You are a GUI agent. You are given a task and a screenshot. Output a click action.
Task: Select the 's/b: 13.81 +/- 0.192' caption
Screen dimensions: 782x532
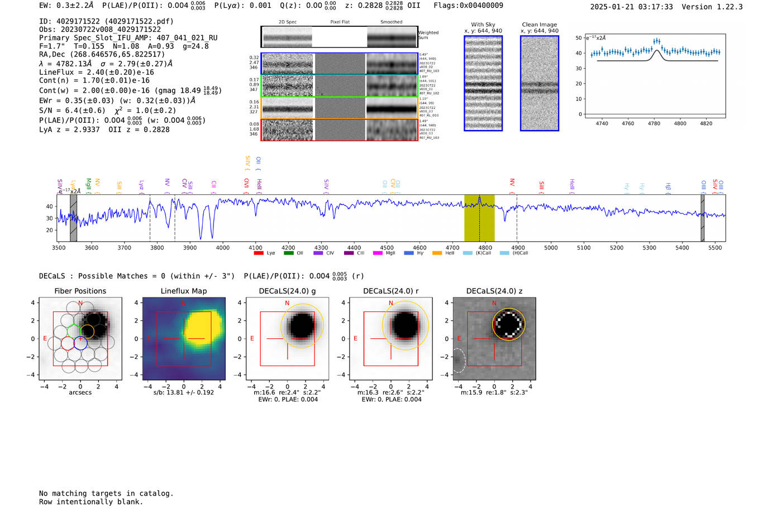(x=184, y=392)
